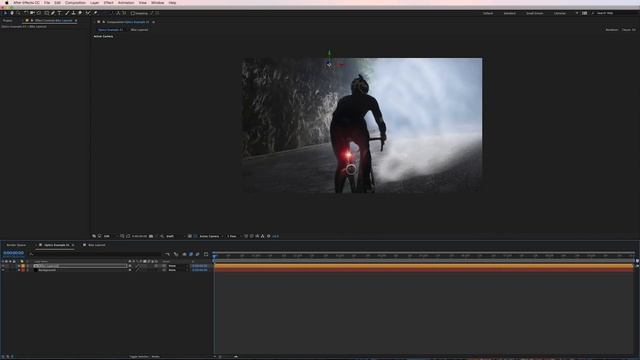This screenshot has height=360, width=640.
Task: Choose the Libraries workspace
Action: 560,13
